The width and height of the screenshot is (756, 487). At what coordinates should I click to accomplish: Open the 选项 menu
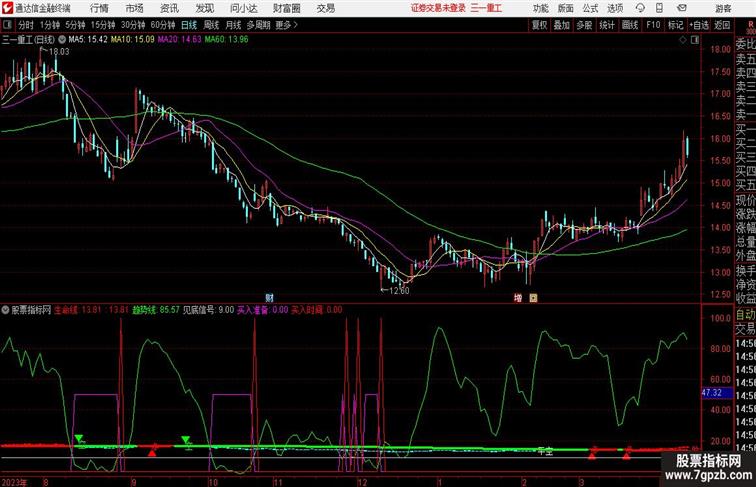click(615, 8)
